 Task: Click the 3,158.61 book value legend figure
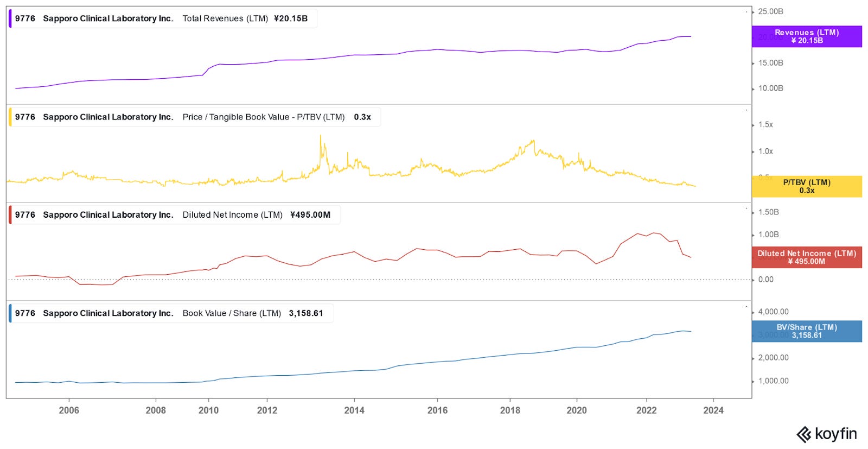(x=306, y=313)
